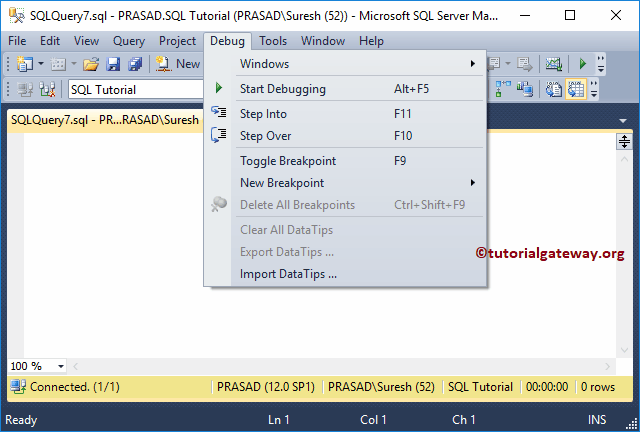Click the Step Over menu icon
This screenshot has width=640, height=432.
coord(218,135)
